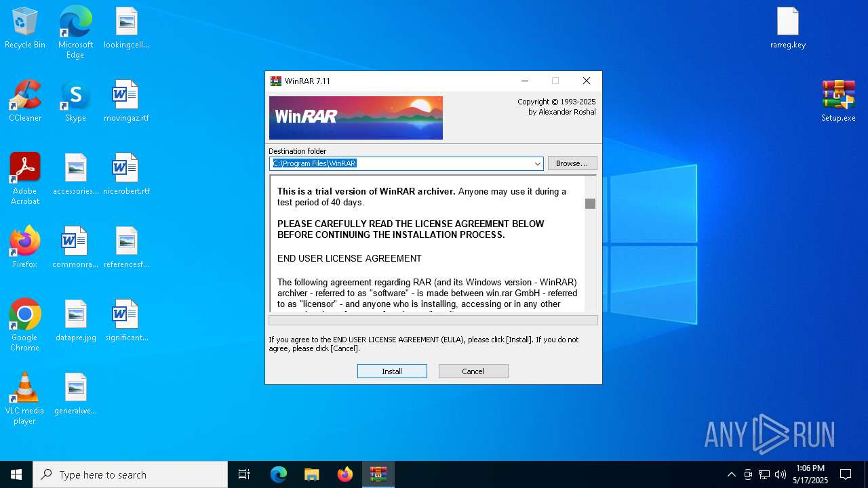Launch Edge from the taskbar

coord(279,474)
